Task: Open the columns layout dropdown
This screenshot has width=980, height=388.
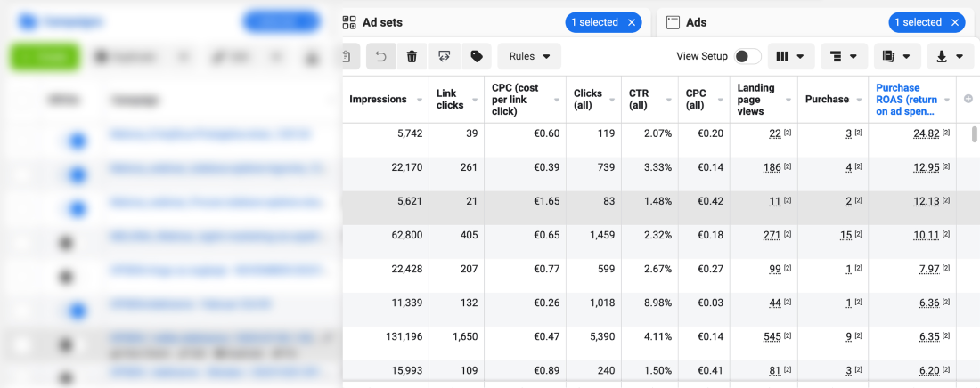Action: point(790,56)
